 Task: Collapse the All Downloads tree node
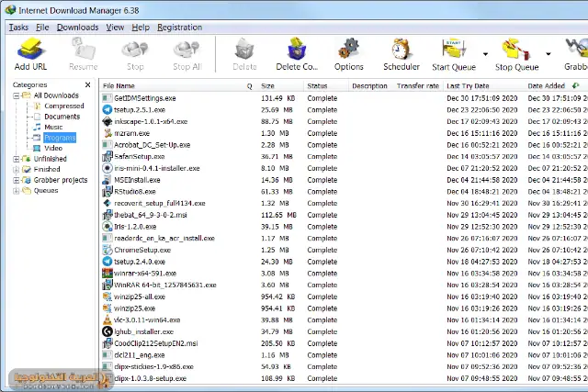tap(17, 95)
